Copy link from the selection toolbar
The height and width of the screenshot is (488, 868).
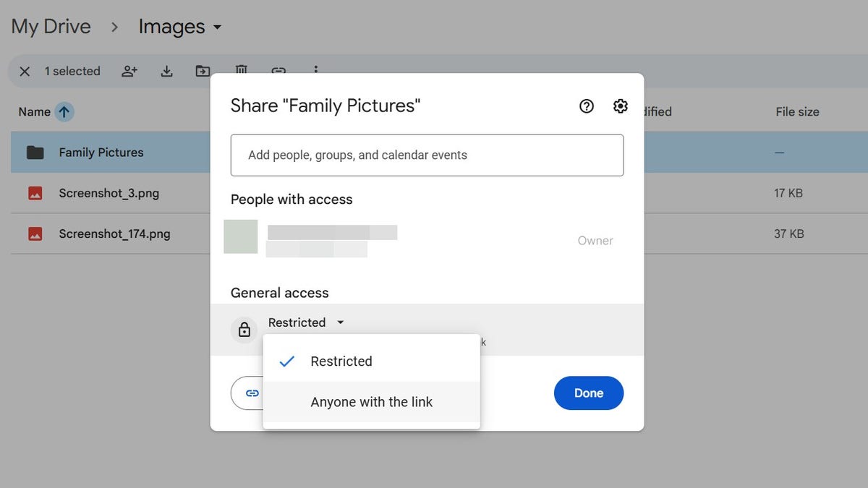click(278, 71)
